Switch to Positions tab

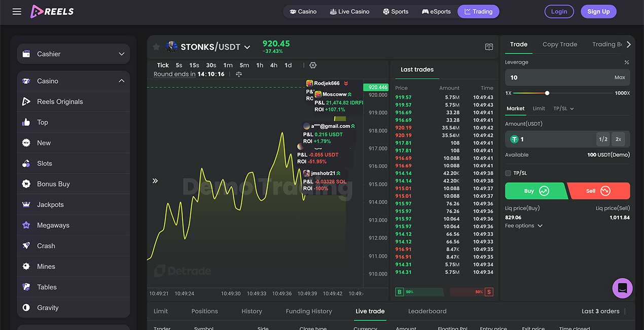[205, 311]
